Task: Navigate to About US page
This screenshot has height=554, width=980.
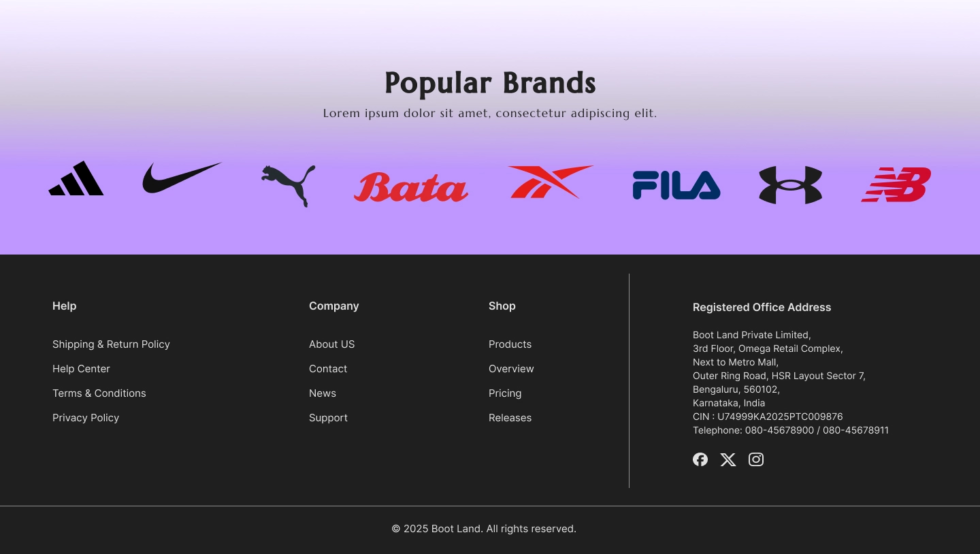Action: pos(331,344)
